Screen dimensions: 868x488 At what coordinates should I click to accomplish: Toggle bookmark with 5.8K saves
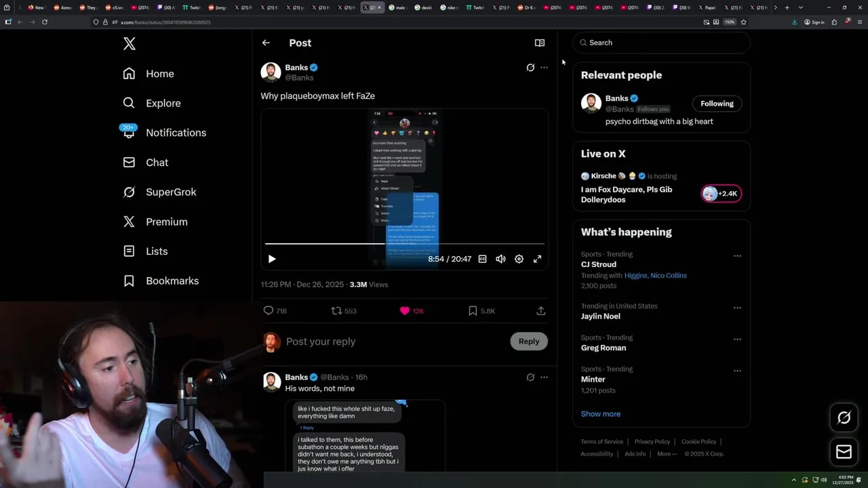point(481,311)
